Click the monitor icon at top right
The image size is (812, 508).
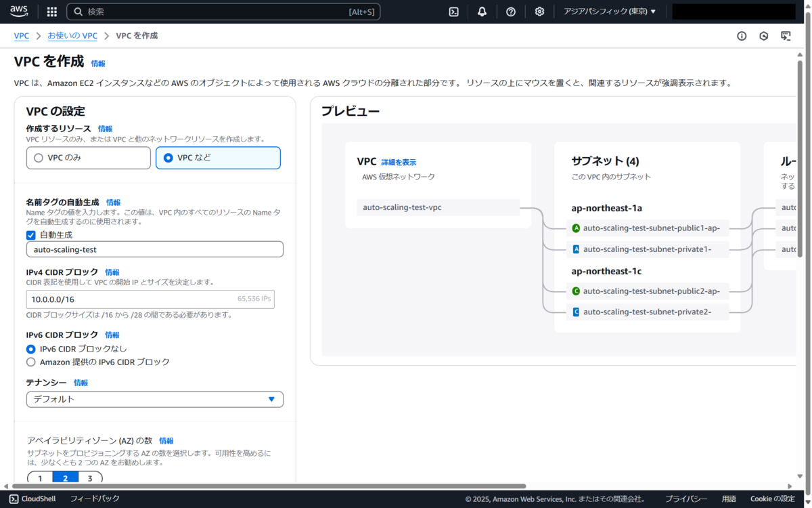[x=786, y=36]
